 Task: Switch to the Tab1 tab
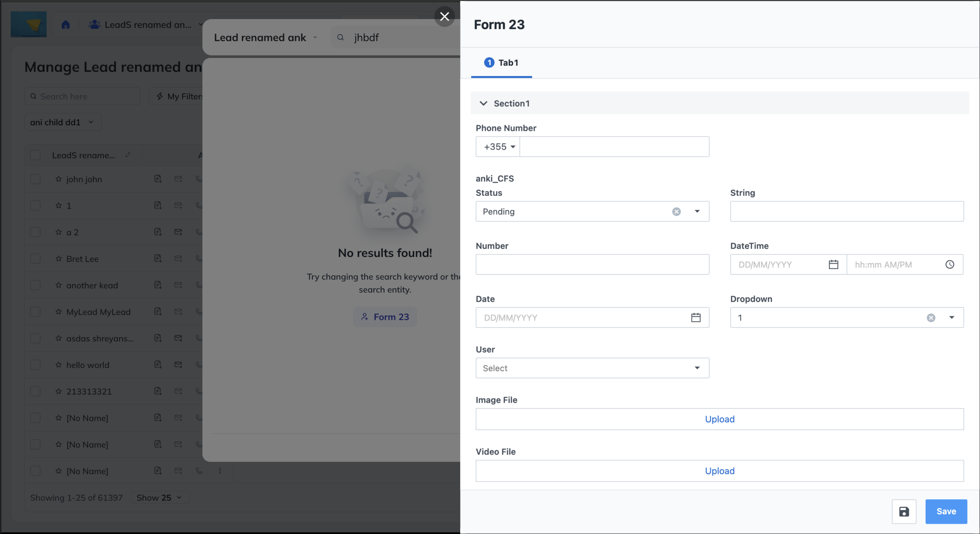click(501, 63)
